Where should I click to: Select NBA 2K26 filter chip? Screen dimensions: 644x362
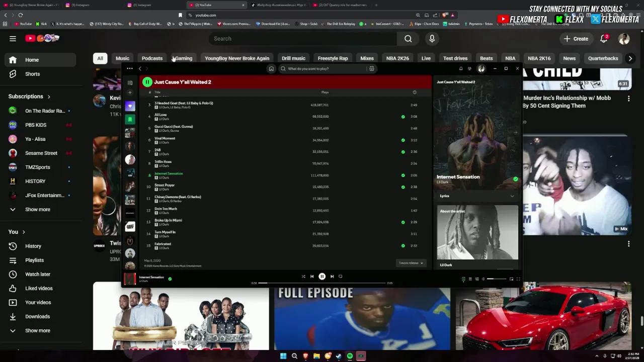tap(397, 58)
